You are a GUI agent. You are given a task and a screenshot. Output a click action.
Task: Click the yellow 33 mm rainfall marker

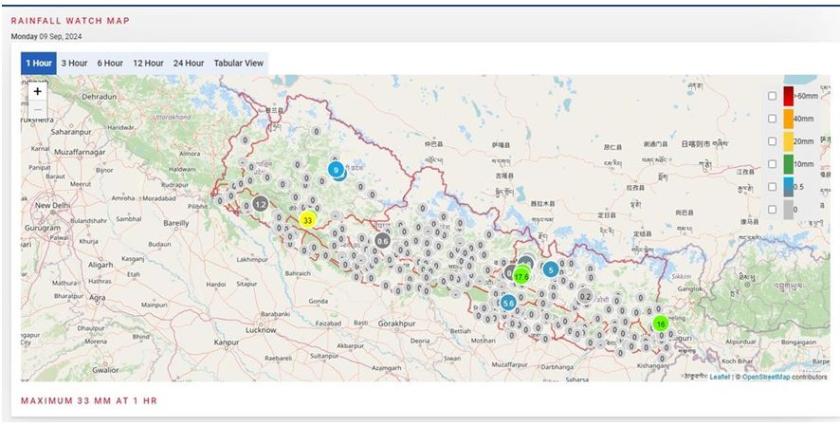coord(308,220)
